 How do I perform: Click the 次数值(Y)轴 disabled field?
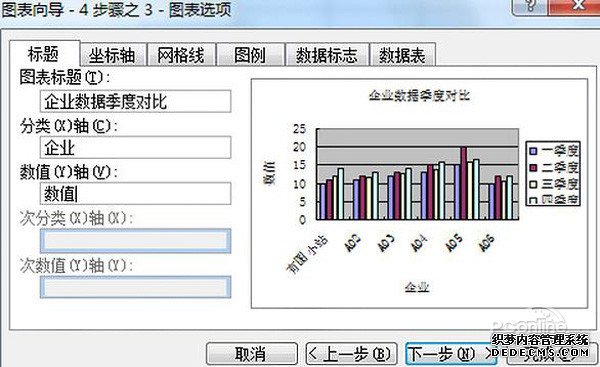point(135,287)
